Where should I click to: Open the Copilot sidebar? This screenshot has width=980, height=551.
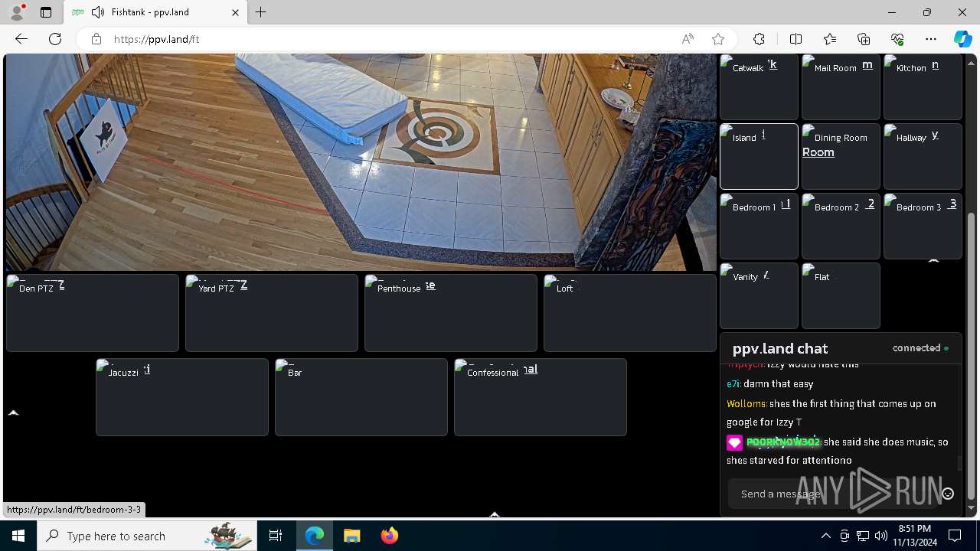point(962,39)
